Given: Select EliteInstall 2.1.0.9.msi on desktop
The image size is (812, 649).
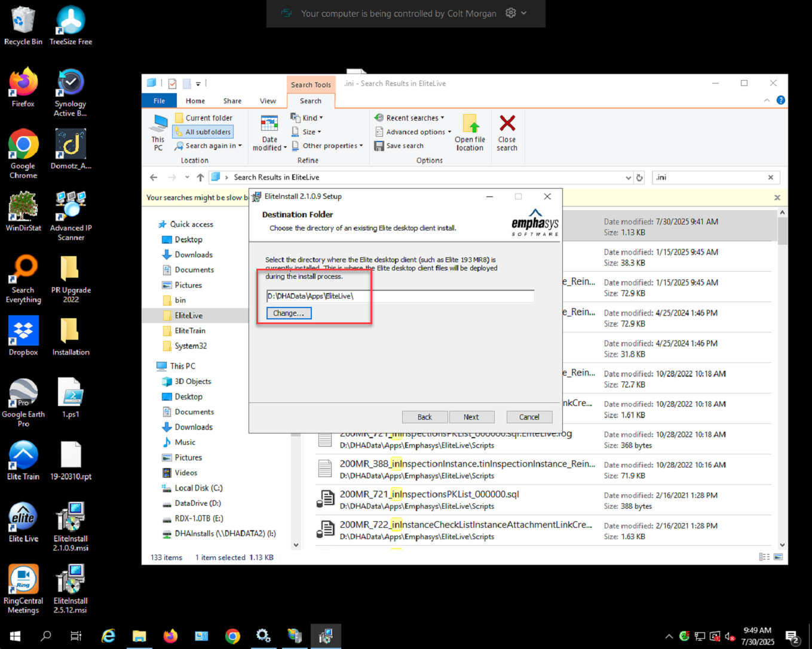Looking at the screenshot, I should tap(71, 527).
